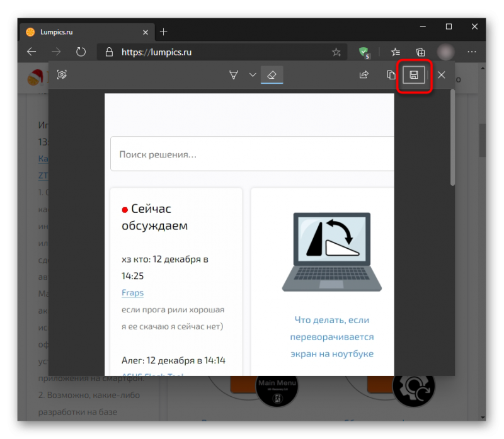Click the browser page vertical scrollbar thumb
Screen dimensions: 504x439
click(483, 140)
